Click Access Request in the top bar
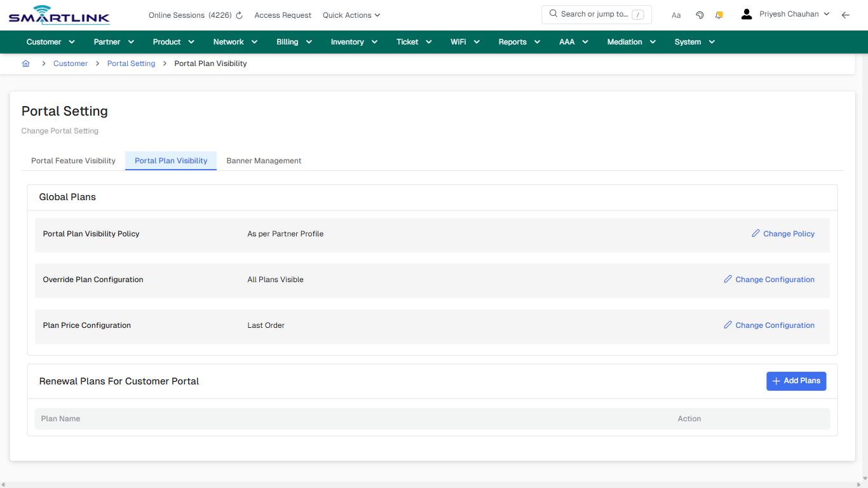 [x=282, y=15]
